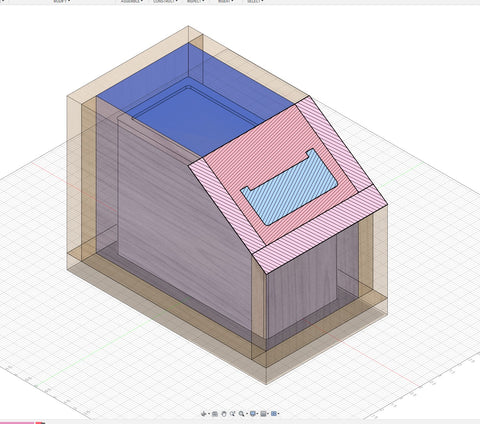Open the CONSTRUCT toolbar menu

[x=165, y=1]
